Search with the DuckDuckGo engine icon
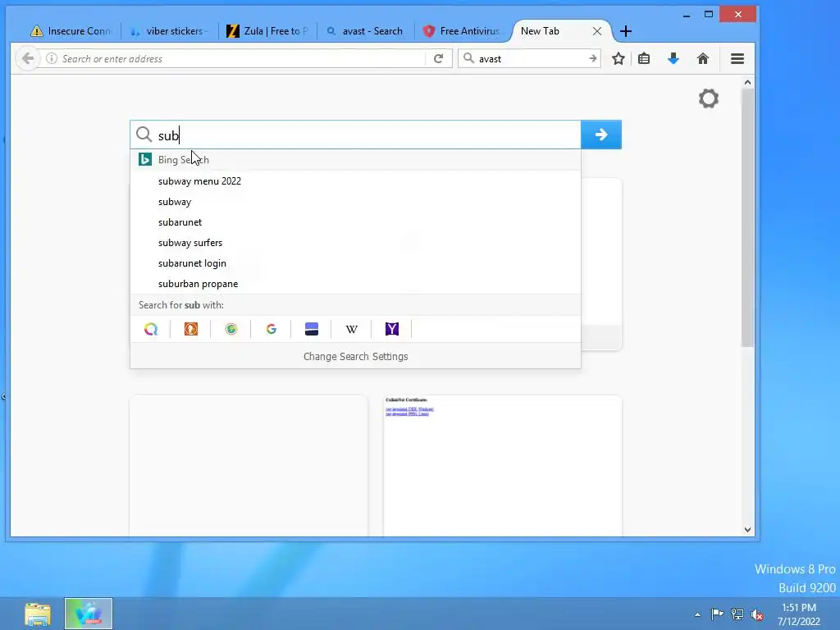 click(x=190, y=329)
